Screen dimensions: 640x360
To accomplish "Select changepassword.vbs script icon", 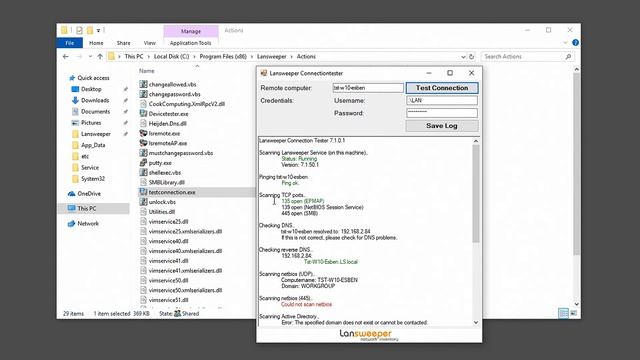I will pyautogui.click(x=143, y=94).
